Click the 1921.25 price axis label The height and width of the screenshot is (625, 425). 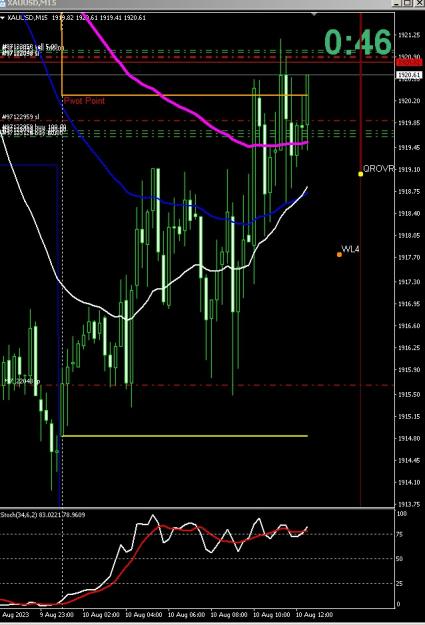pyautogui.click(x=409, y=35)
